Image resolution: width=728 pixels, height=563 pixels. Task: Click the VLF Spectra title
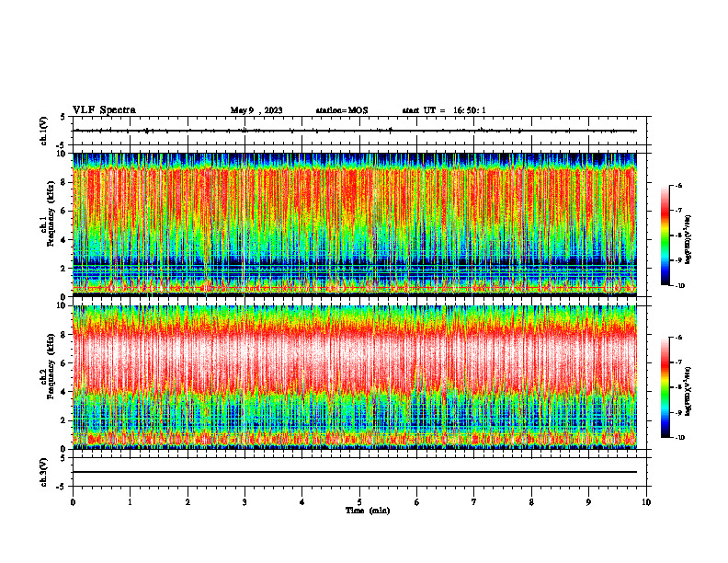coord(104,110)
